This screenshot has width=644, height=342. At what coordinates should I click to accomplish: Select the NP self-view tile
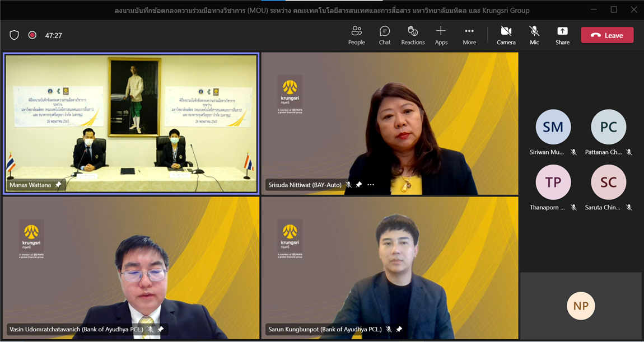[581, 306]
